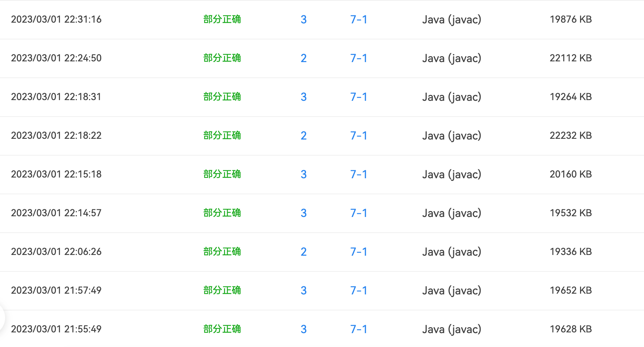644x347 pixels.
Task: Select 部分正确 status of 22:31:16 submission
Action: pyautogui.click(x=222, y=19)
